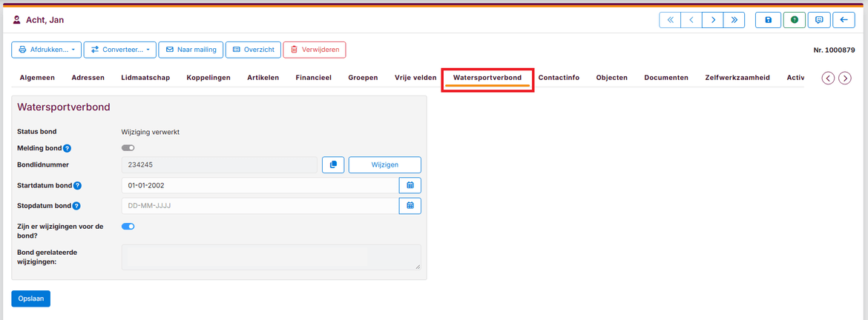
Task: Click the Startdatum bond date field
Action: [260, 185]
